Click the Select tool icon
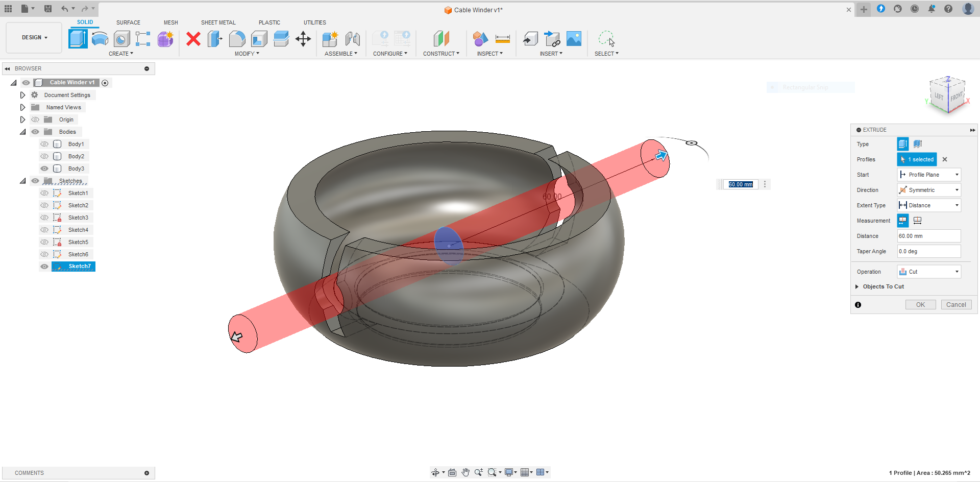 [606, 39]
